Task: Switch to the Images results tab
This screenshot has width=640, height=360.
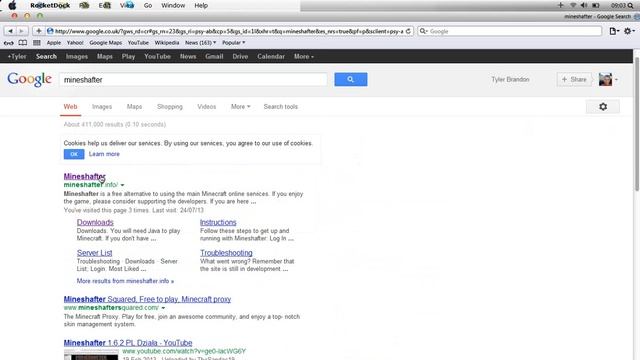Action: 102,107
